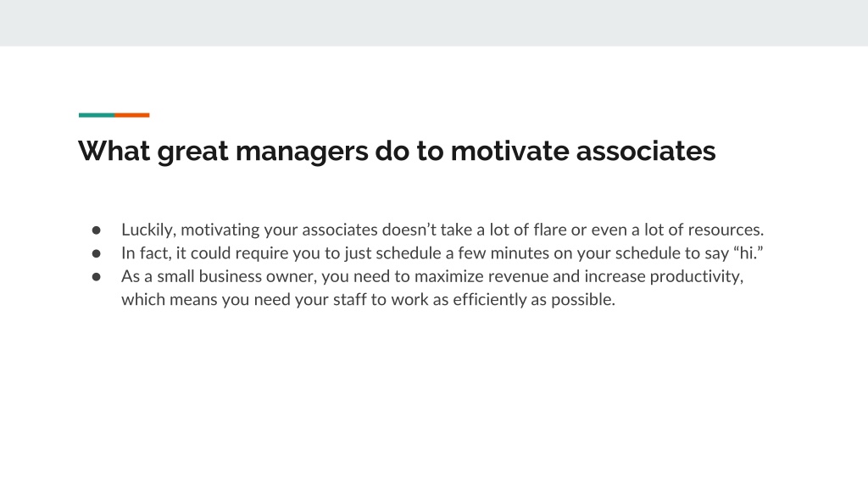
Task: Click the wrapped line starting "which means you need"
Action: [x=368, y=300]
